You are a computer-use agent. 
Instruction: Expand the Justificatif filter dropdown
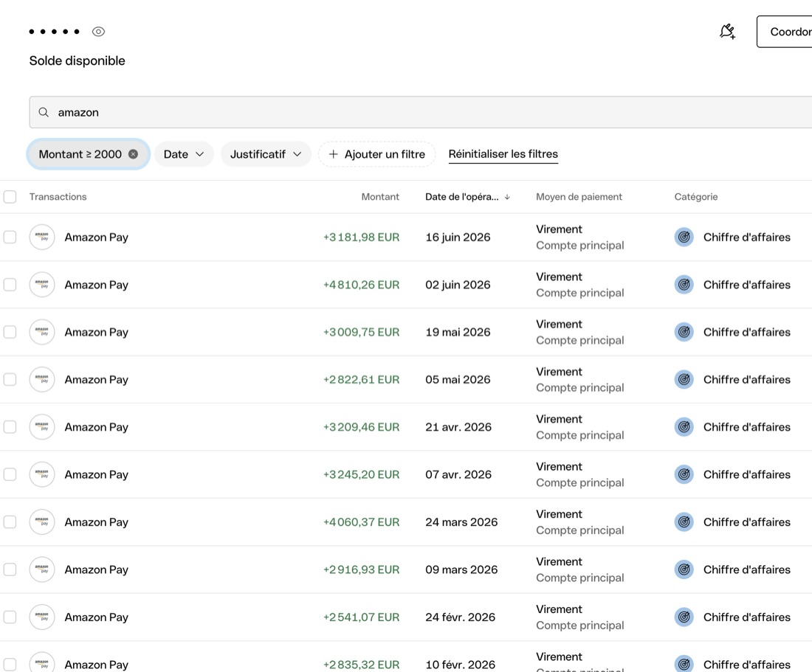(266, 154)
